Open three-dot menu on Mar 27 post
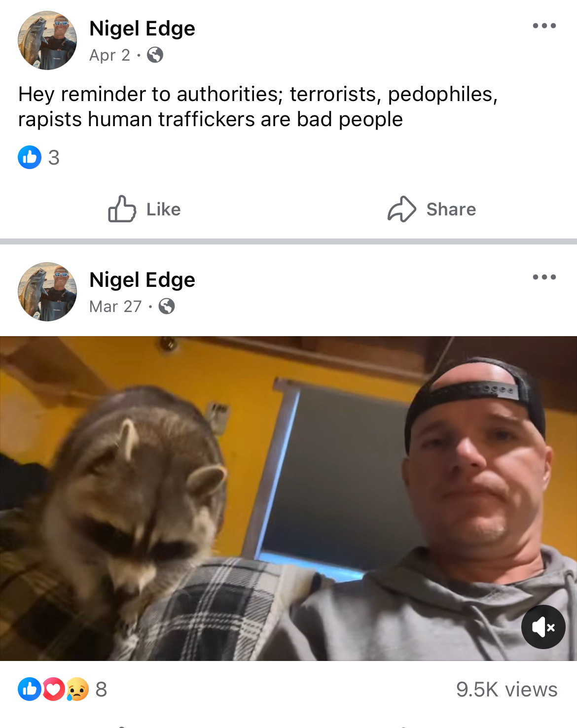This screenshot has height=728, width=577. pos(544,277)
